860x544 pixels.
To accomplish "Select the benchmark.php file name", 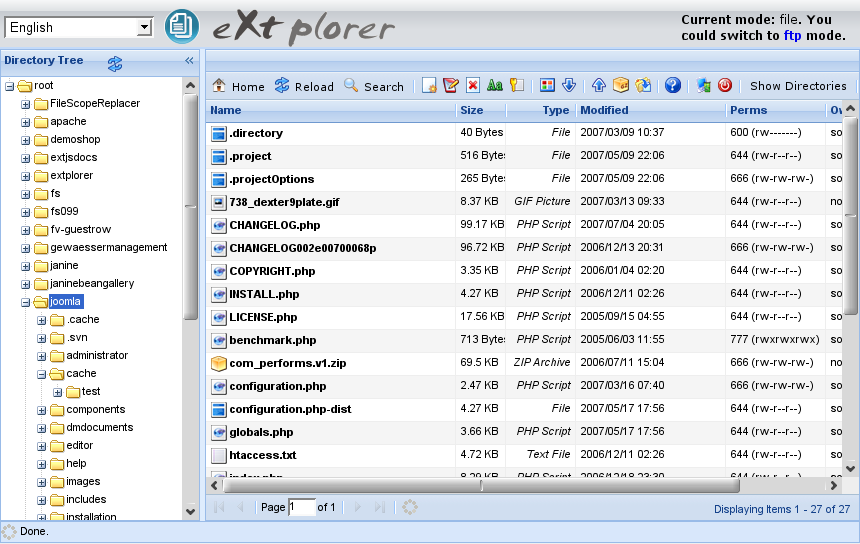I will (273, 340).
